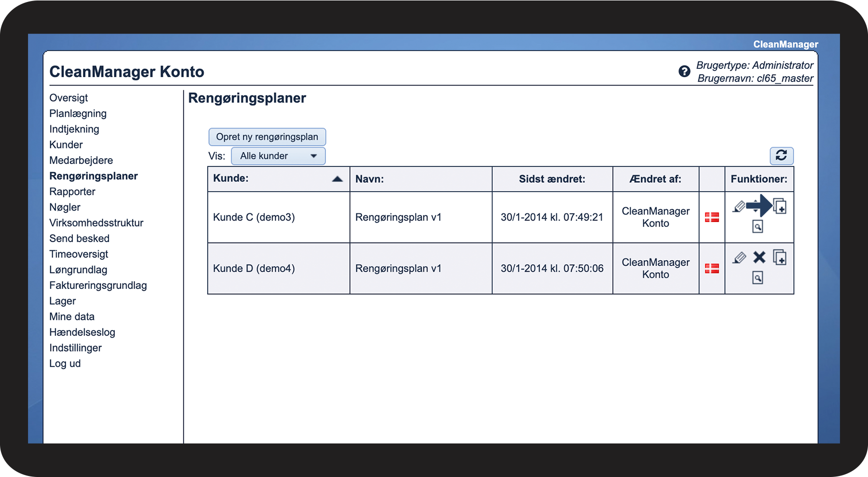Delete the Kunde D rengøringsplan
The image size is (868, 477).
(759, 257)
